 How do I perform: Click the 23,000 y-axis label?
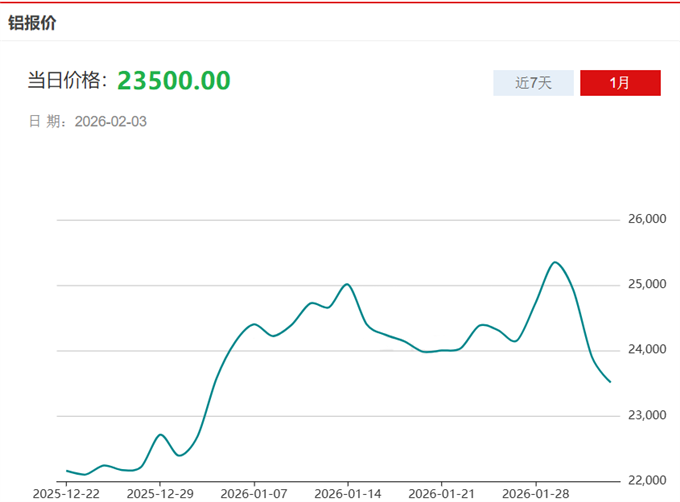tap(647, 415)
